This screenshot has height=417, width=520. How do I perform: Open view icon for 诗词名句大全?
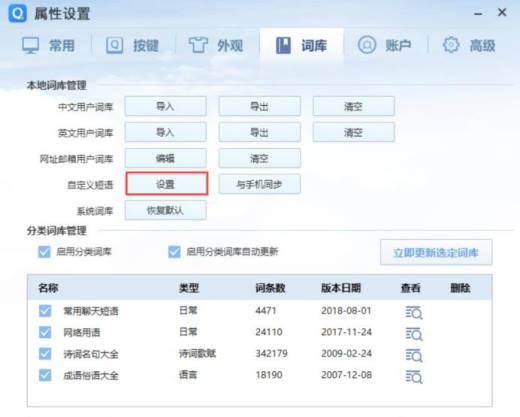pyautogui.click(x=414, y=355)
